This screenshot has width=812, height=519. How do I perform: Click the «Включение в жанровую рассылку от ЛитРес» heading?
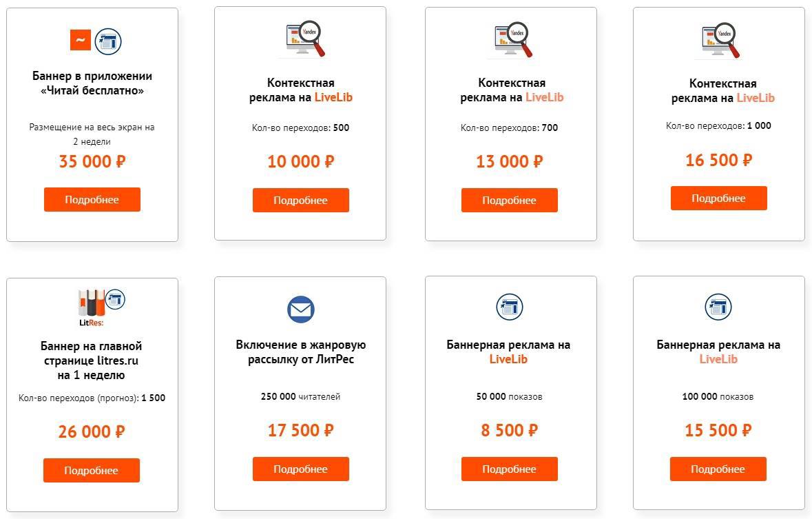point(300,352)
